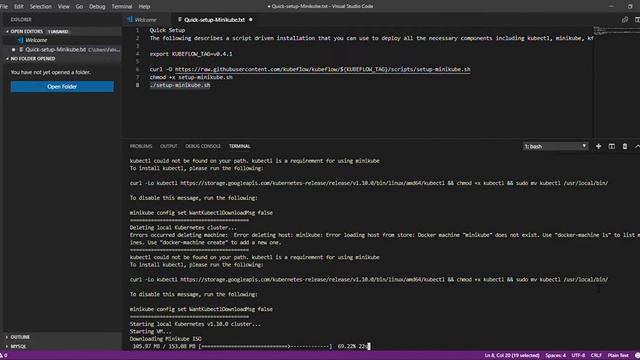This screenshot has height=360, width=640.
Task: Change the language mode from Plain Text
Action: tap(618, 356)
